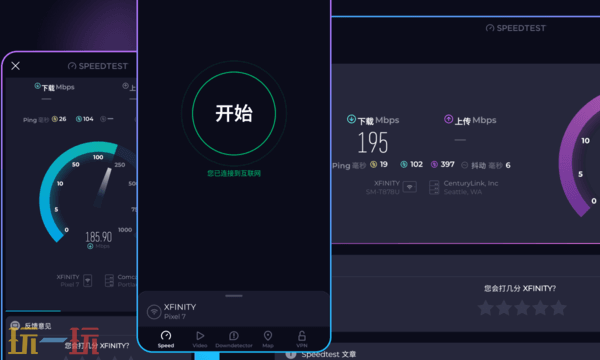Rate XFINITY three stars on tablet

pos(522,308)
